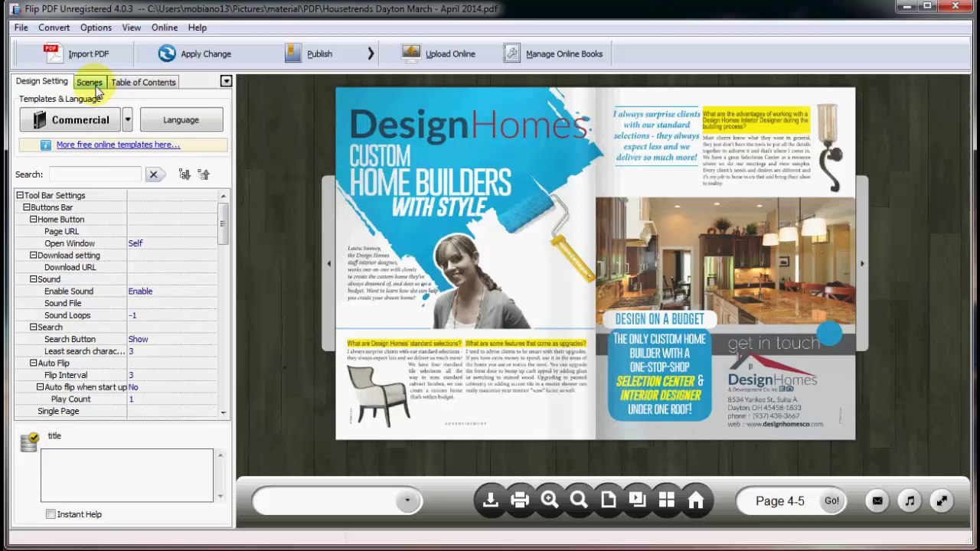This screenshot has height=551, width=980.
Task: Click the home icon in flipbook toolbar
Action: pos(695,500)
